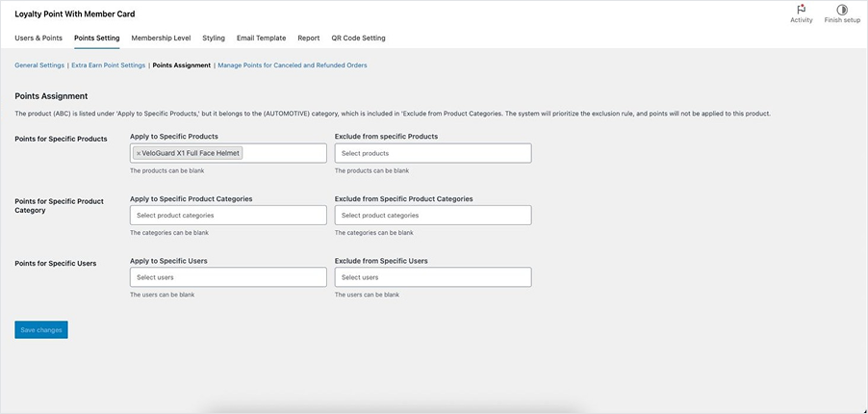Go to Extra Earn Point Settings
Image resolution: width=868 pixels, height=414 pixels.
(109, 65)
